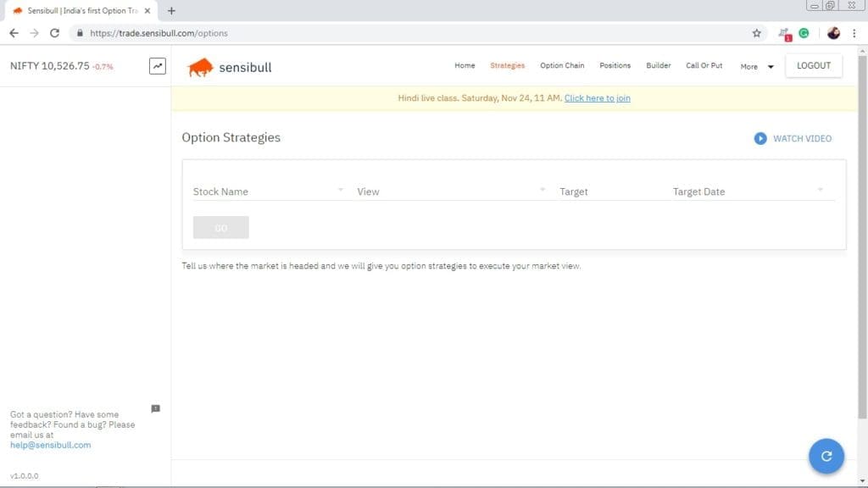Click the Sensibull bull logo
The image size is (868, 488).
pos(200,67)
